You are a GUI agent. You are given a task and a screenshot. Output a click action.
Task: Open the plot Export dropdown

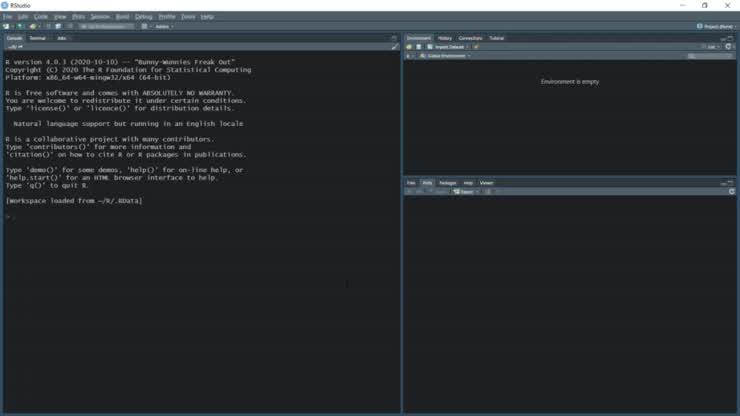[466, 192]
